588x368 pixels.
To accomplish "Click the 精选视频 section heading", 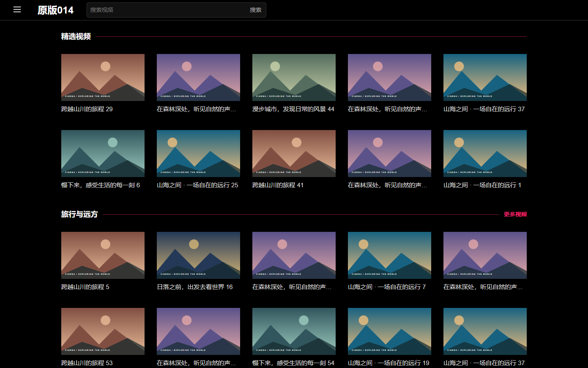I will (76, 36).
